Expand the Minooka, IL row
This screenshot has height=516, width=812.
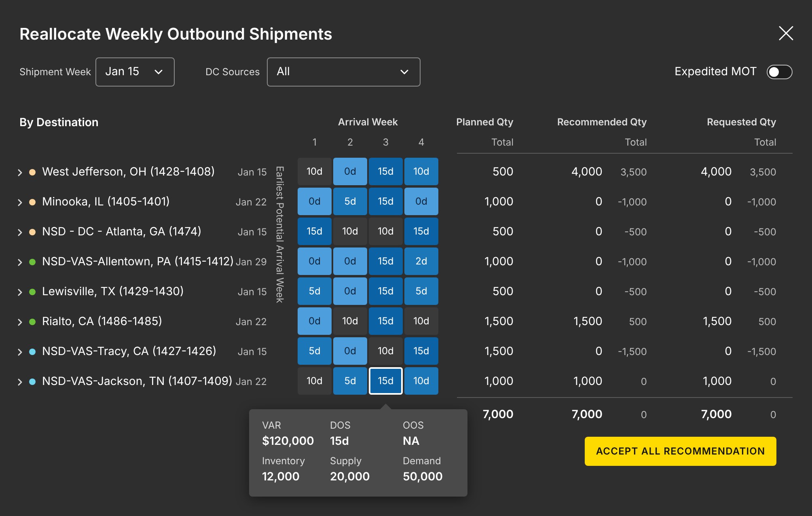[20, 203]
